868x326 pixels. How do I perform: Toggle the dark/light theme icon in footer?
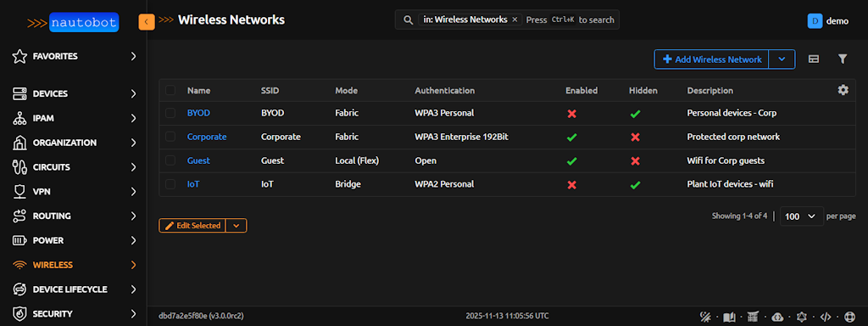[705, 318]
